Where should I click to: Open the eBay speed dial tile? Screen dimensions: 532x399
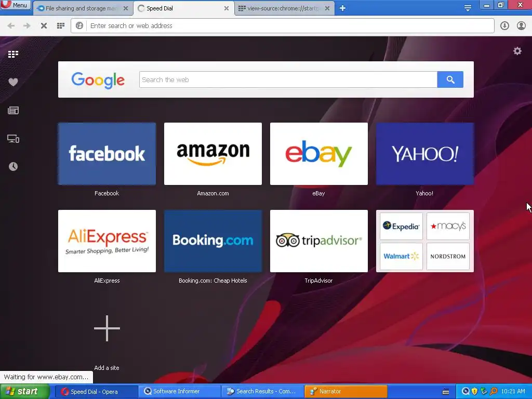[x=318, y=154]
